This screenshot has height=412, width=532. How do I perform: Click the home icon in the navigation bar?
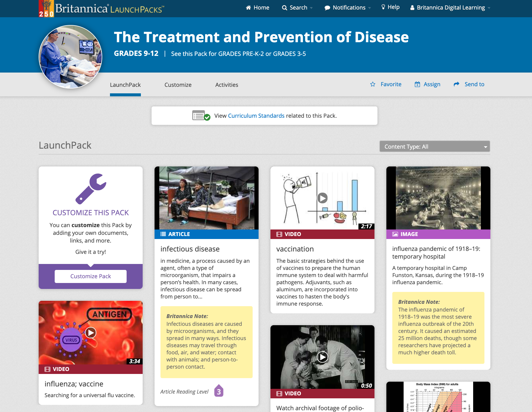pos(248,8)
